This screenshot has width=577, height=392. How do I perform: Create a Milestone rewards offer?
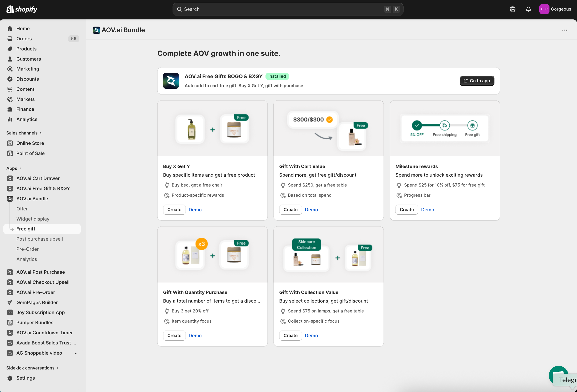[407, 210]
